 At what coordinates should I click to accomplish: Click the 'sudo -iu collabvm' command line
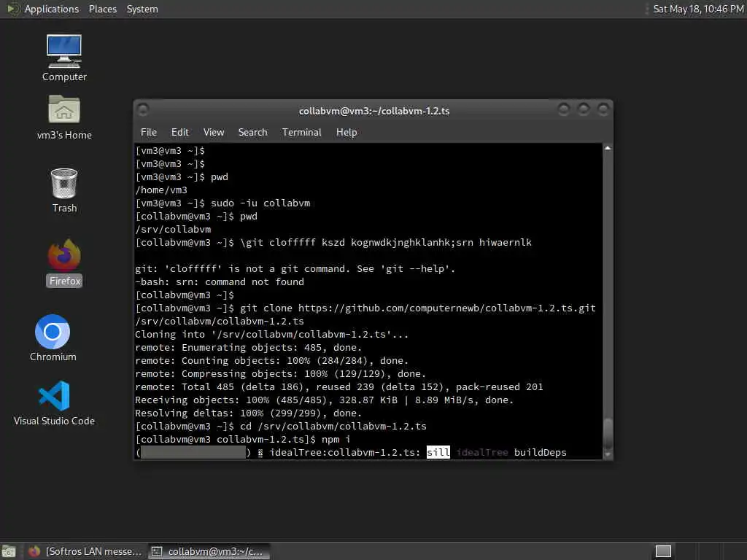223,203
